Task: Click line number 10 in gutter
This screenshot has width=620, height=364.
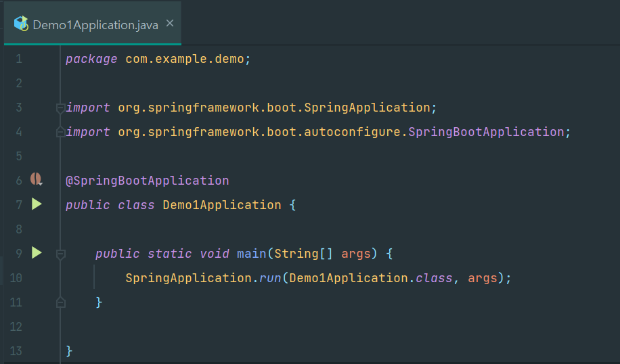Action: [x=16, y=278]
